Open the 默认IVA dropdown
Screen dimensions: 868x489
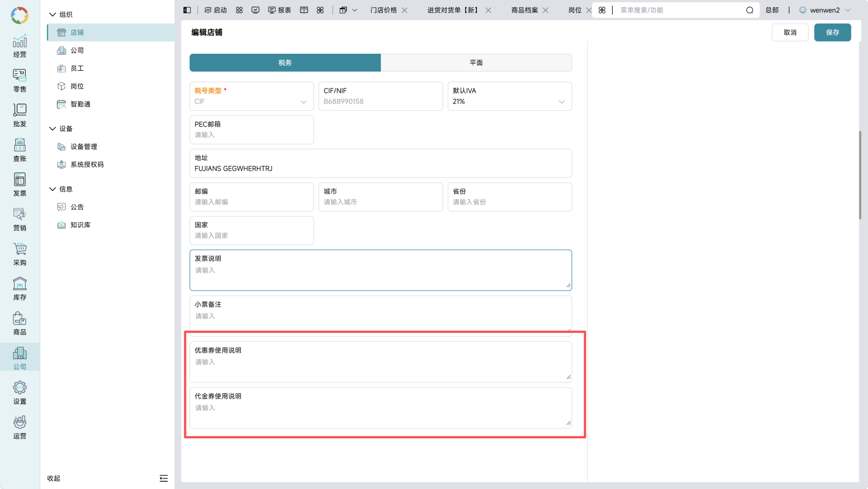click(x=510, y=96)
